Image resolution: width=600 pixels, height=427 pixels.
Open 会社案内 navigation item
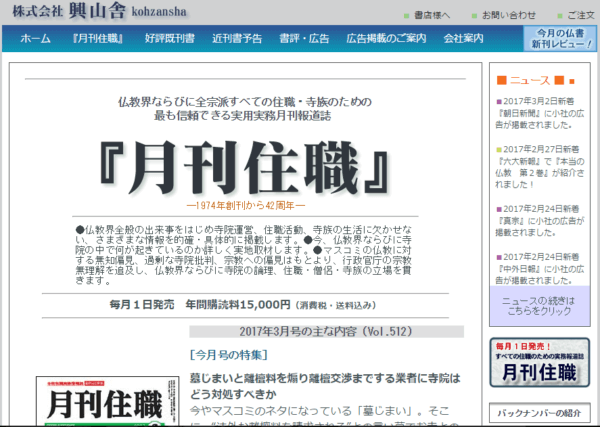463,38
